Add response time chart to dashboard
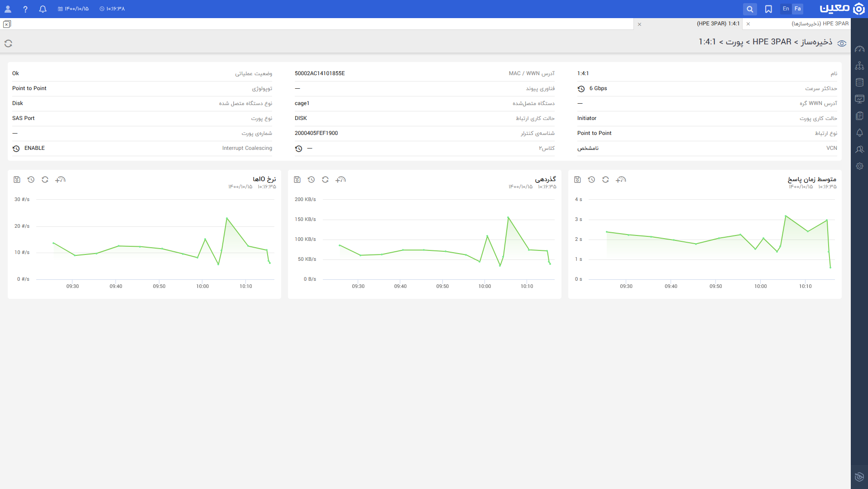The height and width of the screenshot is (489, 868). 621,180
